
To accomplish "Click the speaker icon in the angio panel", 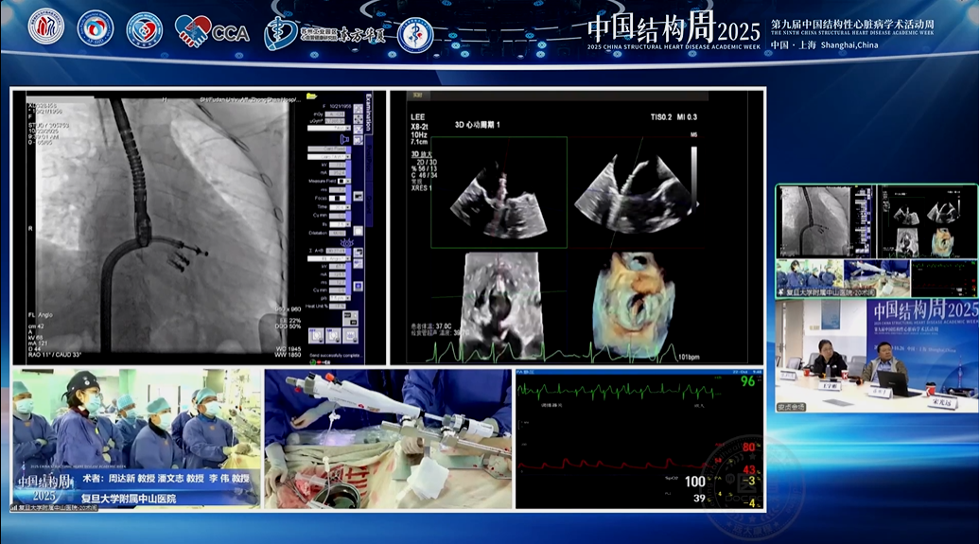I will (x=345, y=138).
